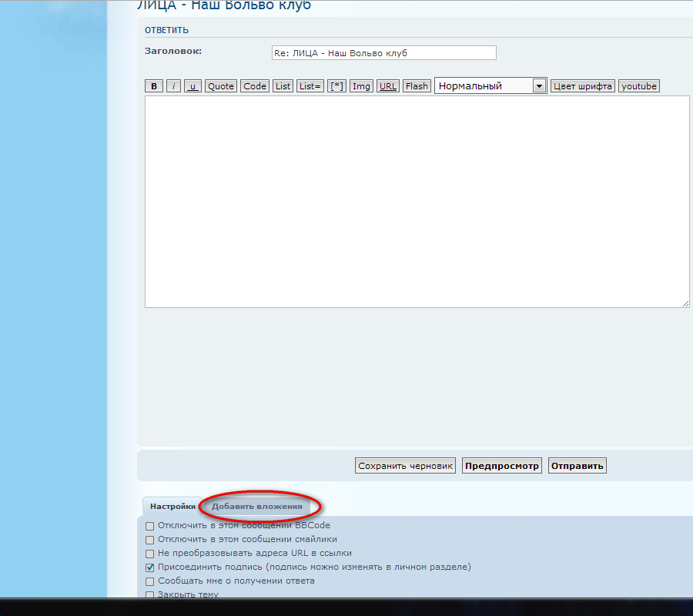Add list item with [*] button

point(337,86)
